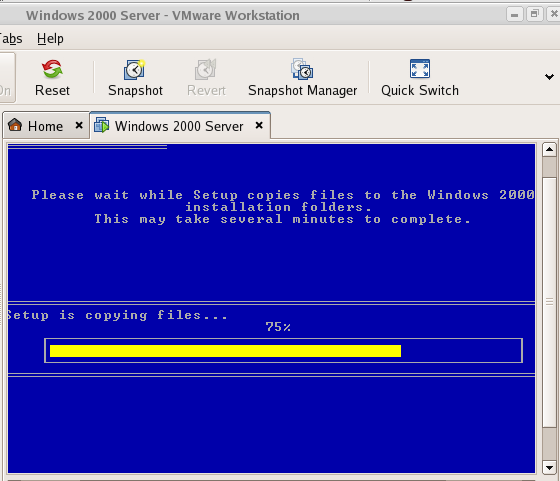Click the 'Please wait while Setup copies' line
This screenshot has width=560, height=481.
click(283, 195)
